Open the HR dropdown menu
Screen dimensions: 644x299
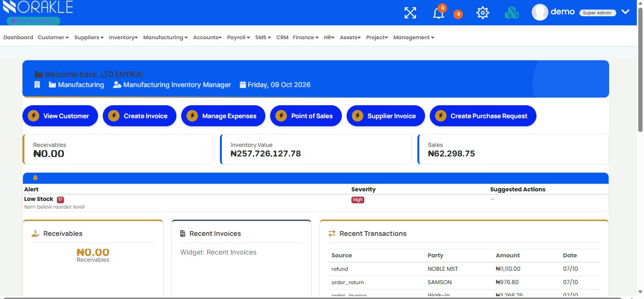coord(329,37)
